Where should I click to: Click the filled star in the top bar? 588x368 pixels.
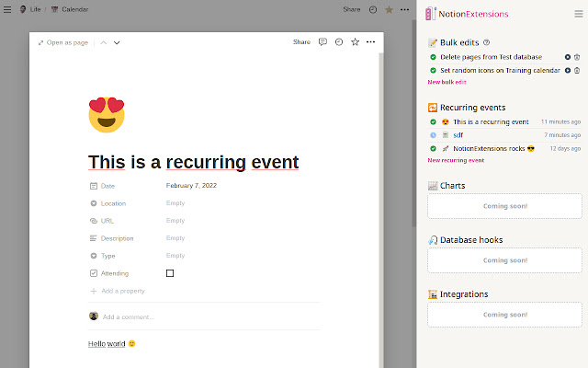click(x=390, y=9)
